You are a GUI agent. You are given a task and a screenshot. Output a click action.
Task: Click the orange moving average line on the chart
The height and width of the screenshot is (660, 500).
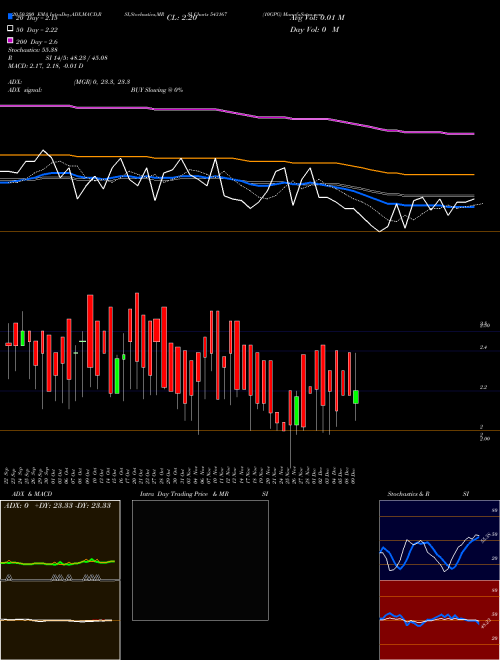237,160
